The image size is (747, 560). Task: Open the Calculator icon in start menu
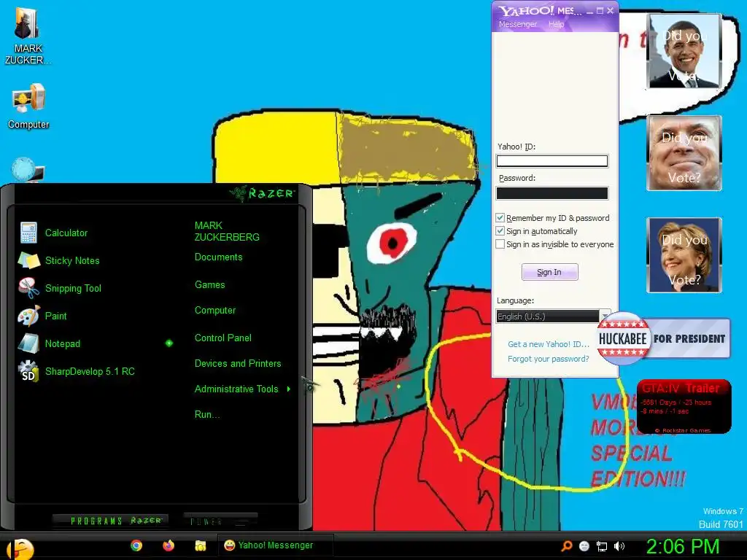coord(28,233)
